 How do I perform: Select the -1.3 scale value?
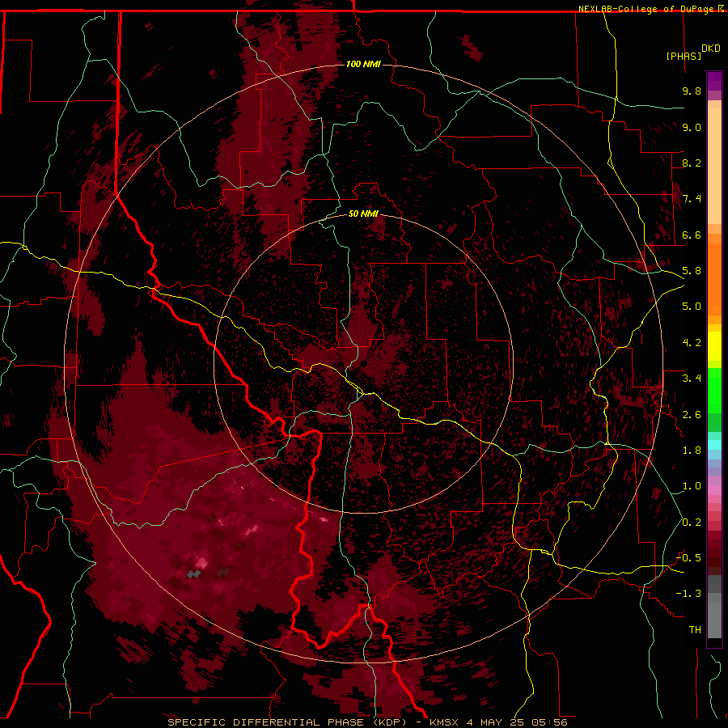coord(688,594)
